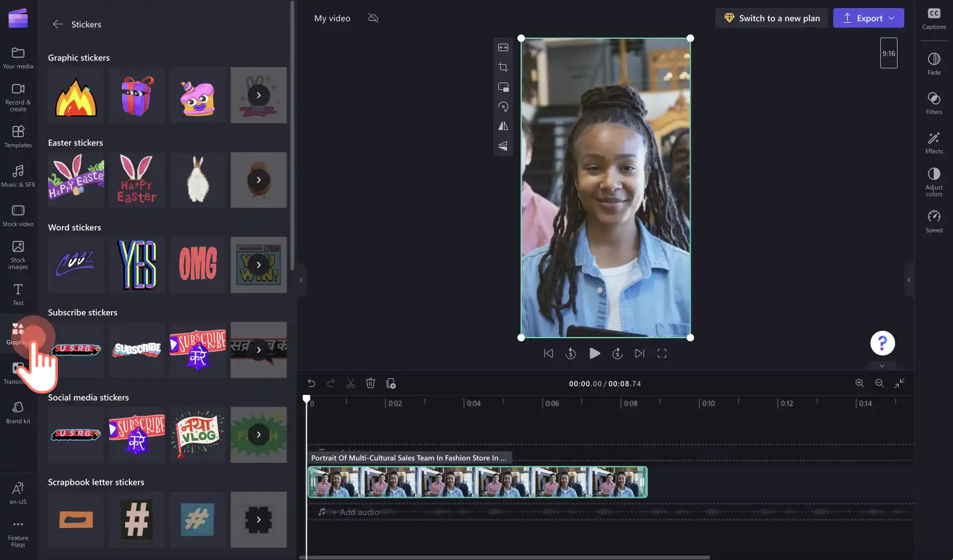Open the Export dropdown

(869, 18)
